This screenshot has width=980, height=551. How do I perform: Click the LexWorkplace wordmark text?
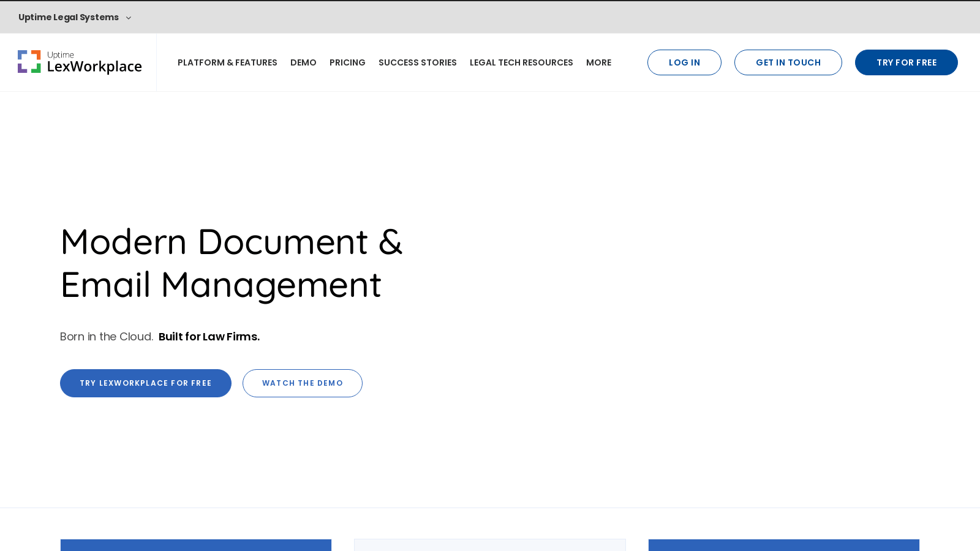pos(94,67)
